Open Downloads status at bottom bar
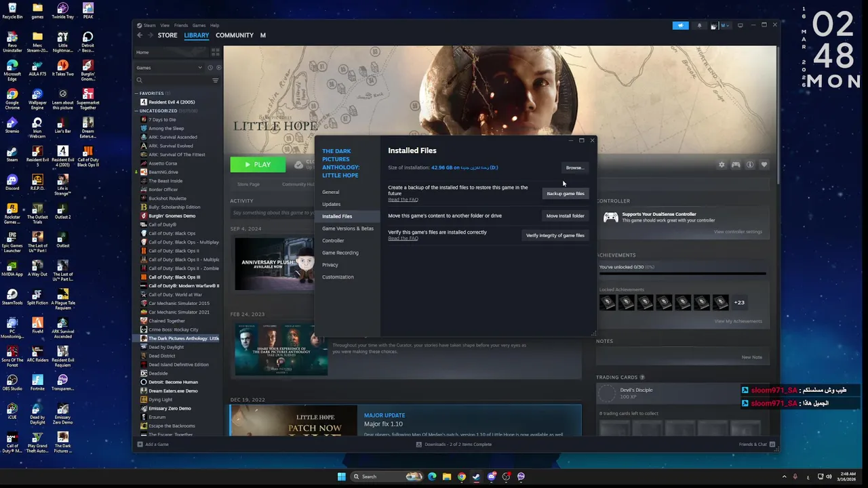Image resolution: width=868 pixels, height=488 pixels. (454, 445)
